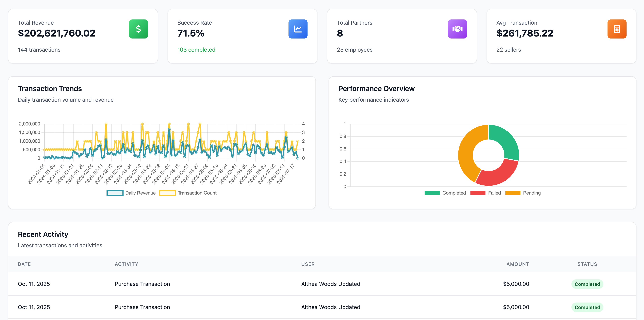The width and height of the screenshot is (644, 320).
Task: Sort by the DATE column header
Action: coord(24,264)
